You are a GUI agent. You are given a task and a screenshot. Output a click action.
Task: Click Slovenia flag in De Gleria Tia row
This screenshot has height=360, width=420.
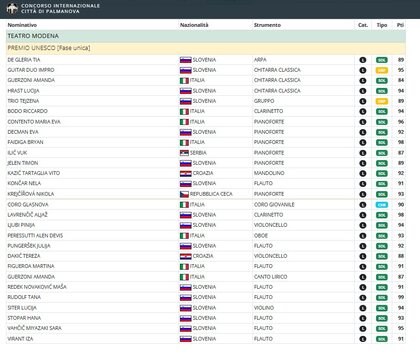[185, 60]
